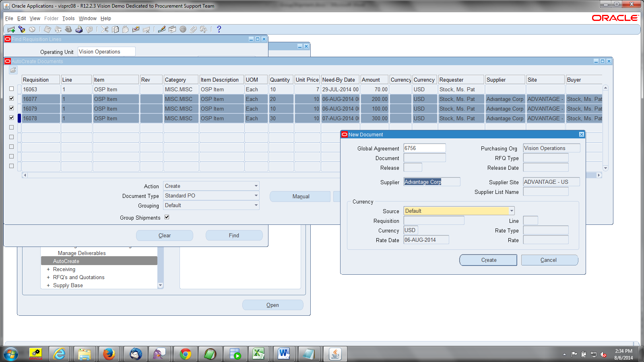Click the Manual button
The height and width of the screenshot is (362, 644).
(300, 196)
